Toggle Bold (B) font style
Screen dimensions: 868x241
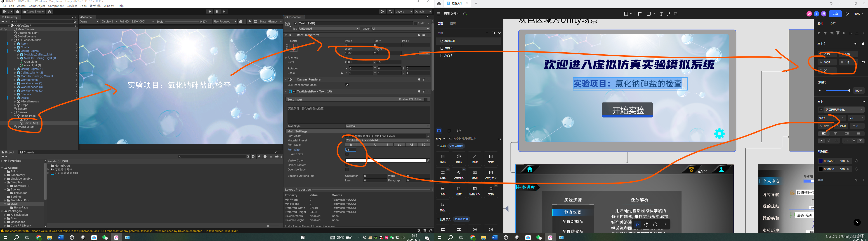coord(351,144)
